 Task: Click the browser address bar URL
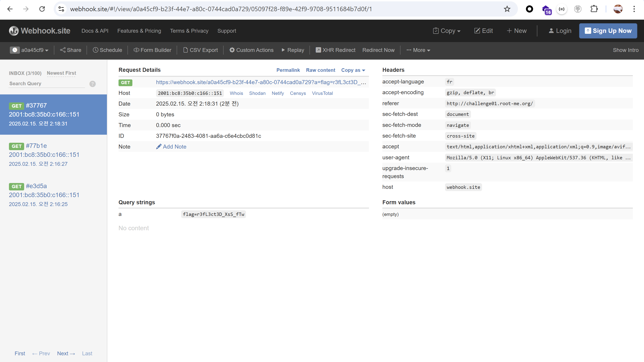[x=221, y=9]
